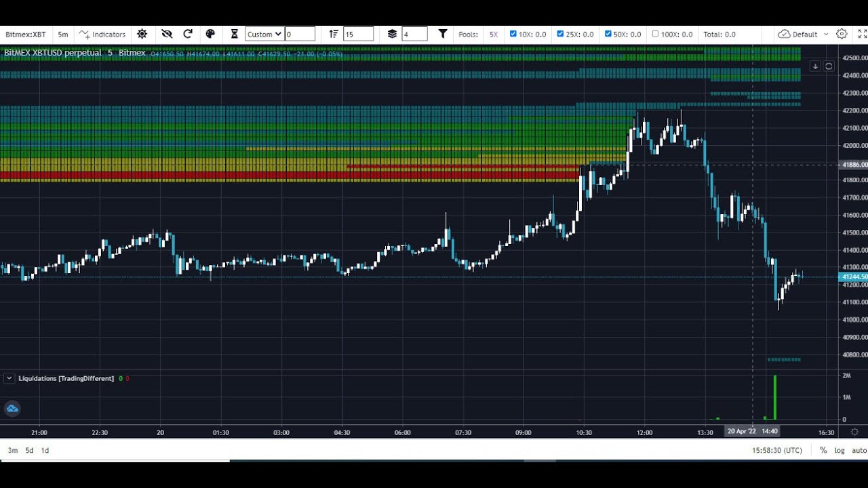
Task: Open the color palette icon
Action: point(210,34)
